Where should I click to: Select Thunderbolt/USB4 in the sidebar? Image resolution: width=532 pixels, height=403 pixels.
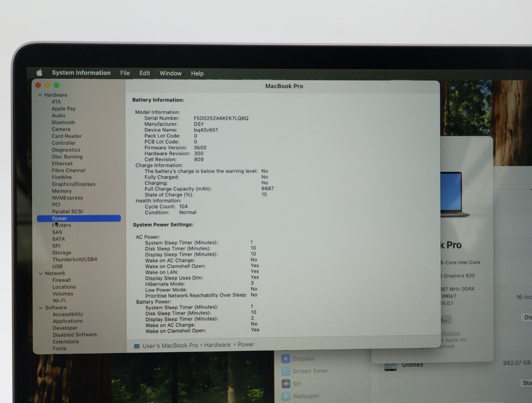75,259
